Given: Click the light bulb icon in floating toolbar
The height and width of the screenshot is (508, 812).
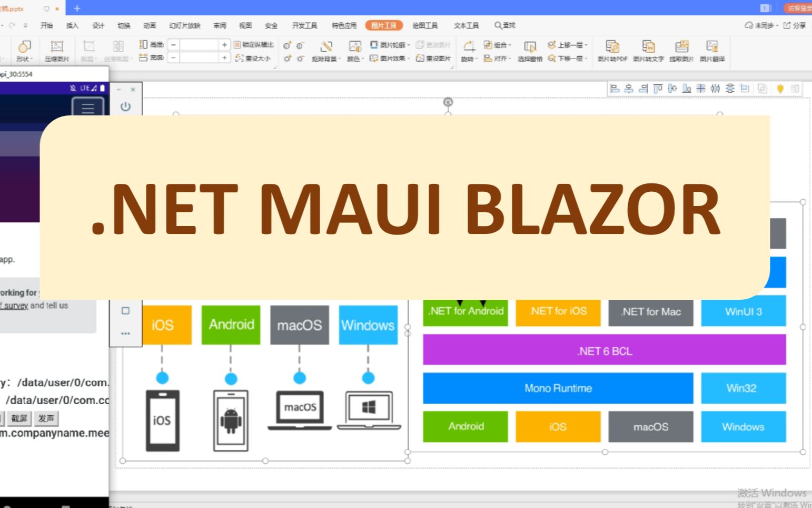Looking at the screenshot, I should 780,89.
